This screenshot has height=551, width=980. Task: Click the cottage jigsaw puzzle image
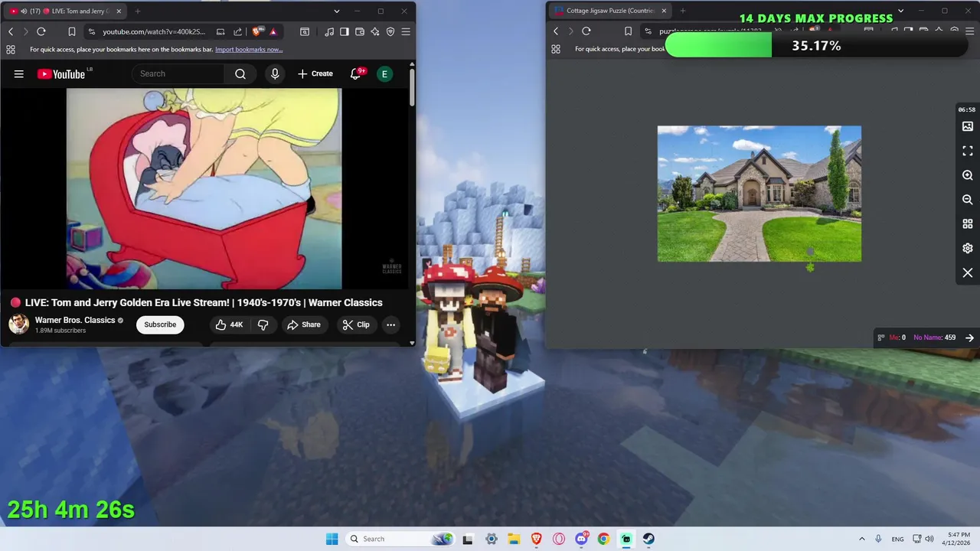tap(759, 194)
